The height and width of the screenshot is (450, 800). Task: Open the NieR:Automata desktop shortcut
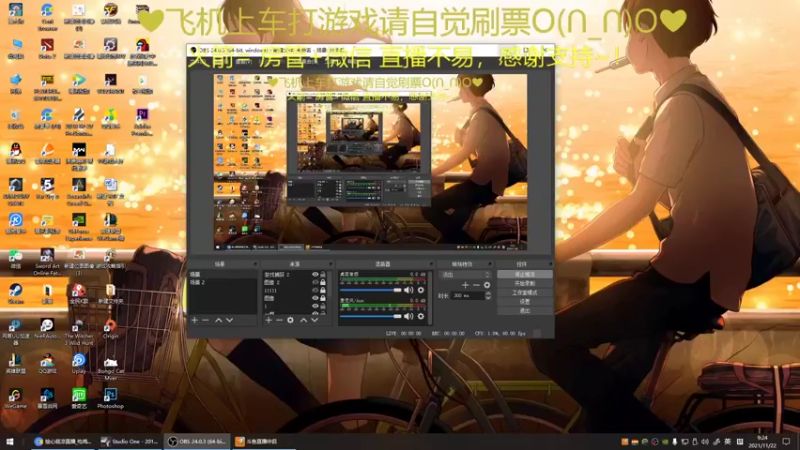pyautogui.click(x=47, y=329)
